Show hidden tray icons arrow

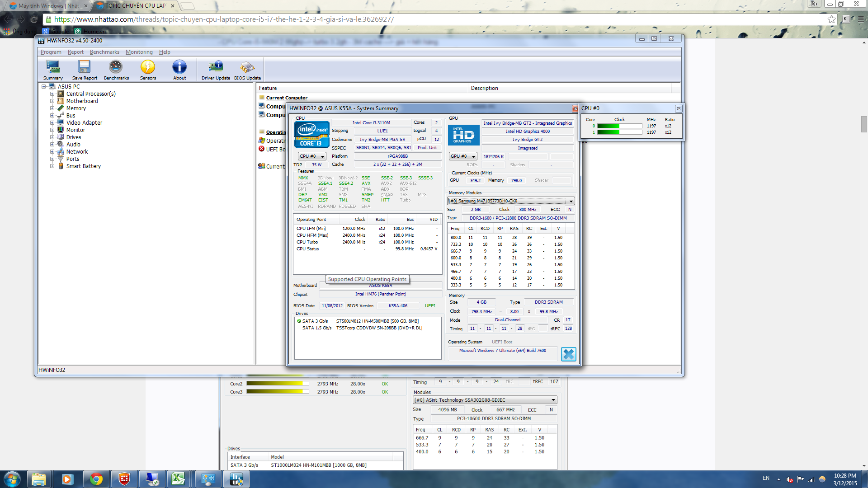coord(778,479)
